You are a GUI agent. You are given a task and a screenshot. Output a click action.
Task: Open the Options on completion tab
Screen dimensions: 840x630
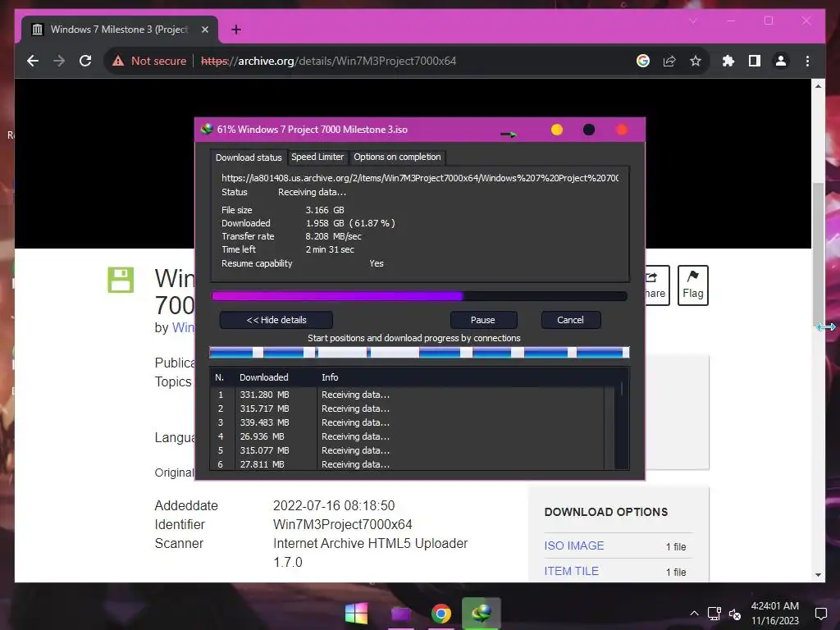pyautogui.click(x=397, y=157)
